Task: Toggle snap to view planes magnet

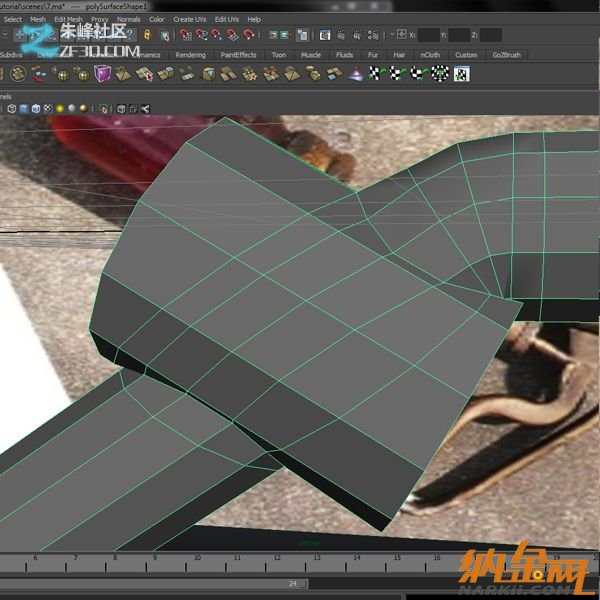Action: (x=232, y=35)
